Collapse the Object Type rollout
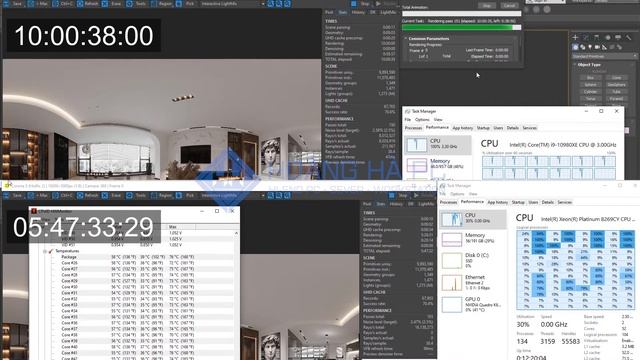This screenshot has width=640, height=360. [x=589, y=64]
